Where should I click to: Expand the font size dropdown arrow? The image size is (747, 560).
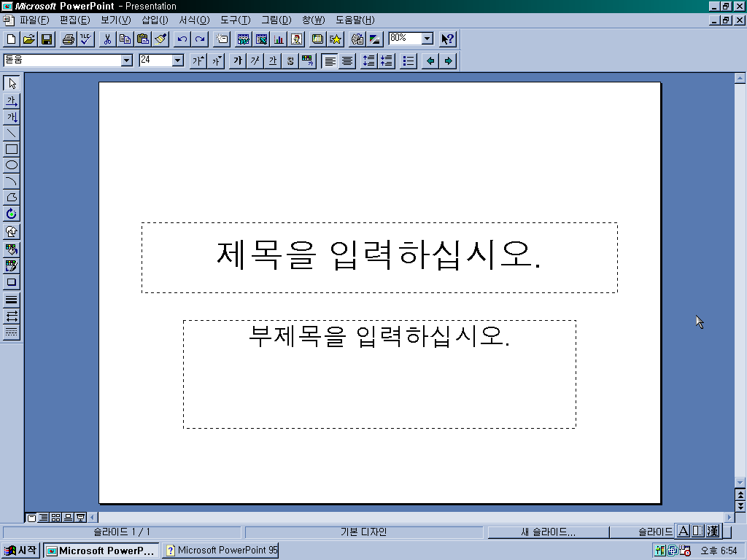tap(178, 61)
